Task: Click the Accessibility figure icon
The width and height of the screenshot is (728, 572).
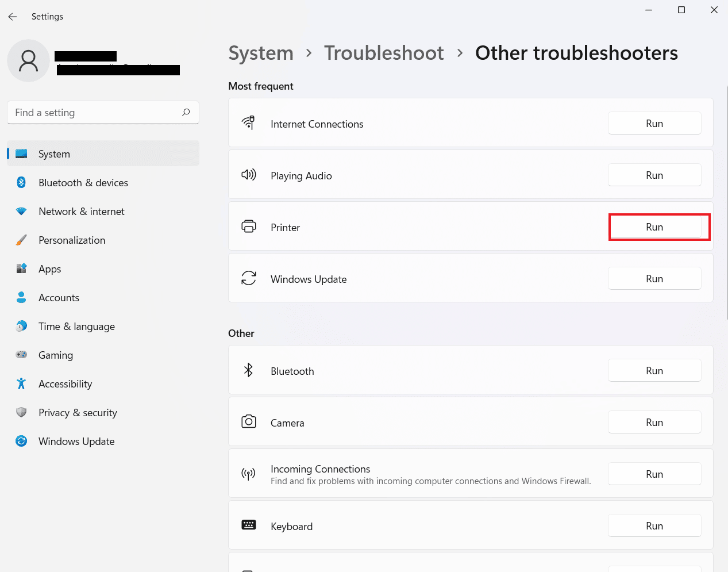Action: (x=21, y=383)
